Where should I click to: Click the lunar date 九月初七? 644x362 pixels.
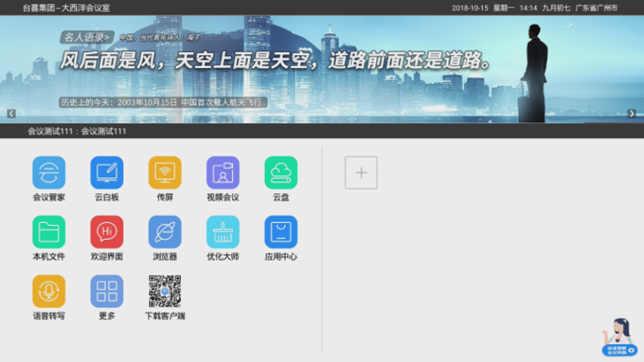[556, 8]
